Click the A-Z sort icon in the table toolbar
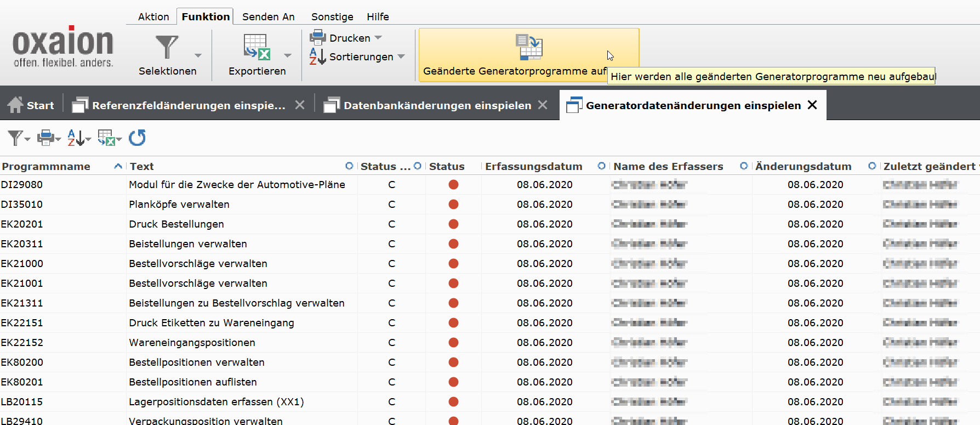Image resolution: width=980 pixels, height=425 pixels. (76, 138)
